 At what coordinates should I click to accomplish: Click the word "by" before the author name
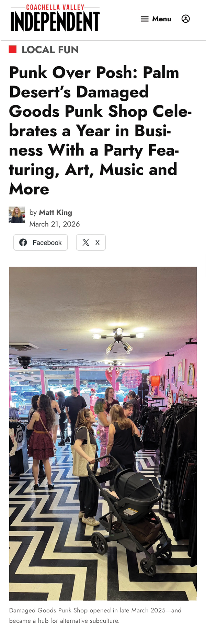(x=33, y=212)
